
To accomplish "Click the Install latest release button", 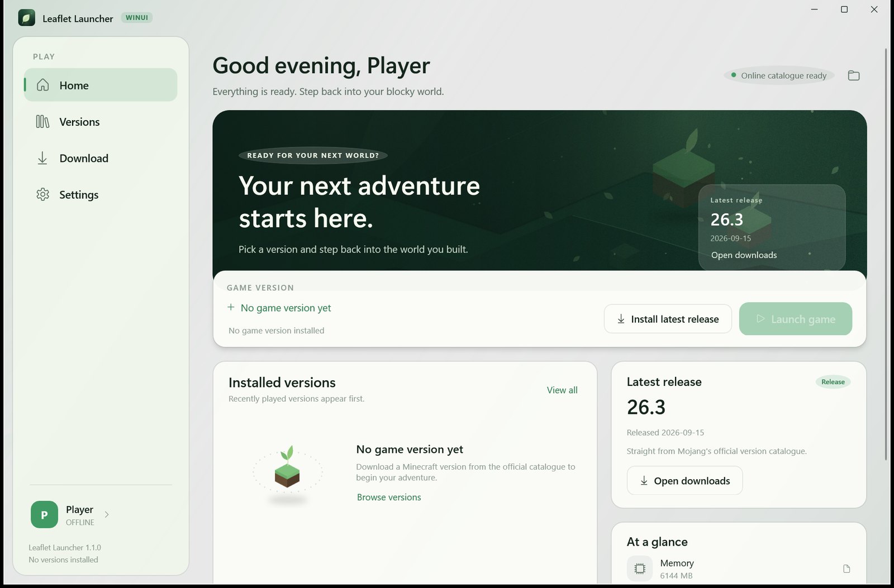I will 668,319.
